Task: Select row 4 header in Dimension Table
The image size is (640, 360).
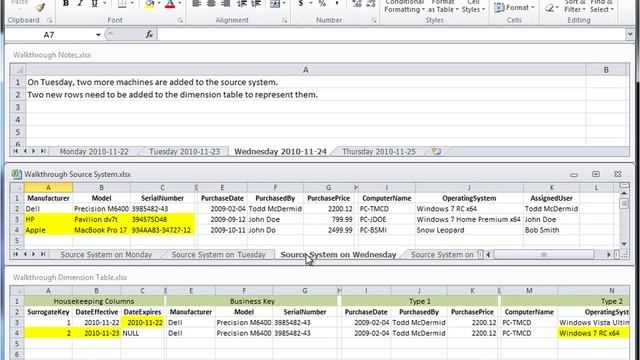Action: [x=17, y=333]
